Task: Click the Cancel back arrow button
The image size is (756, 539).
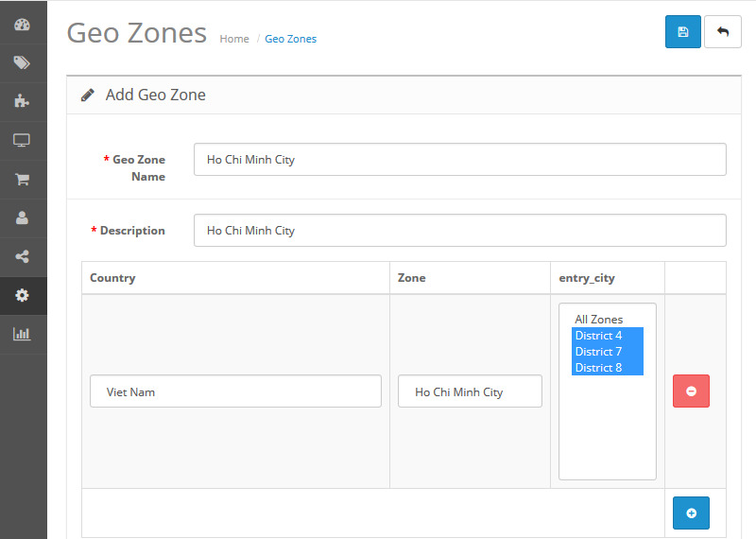Action: tap(723, 31)
